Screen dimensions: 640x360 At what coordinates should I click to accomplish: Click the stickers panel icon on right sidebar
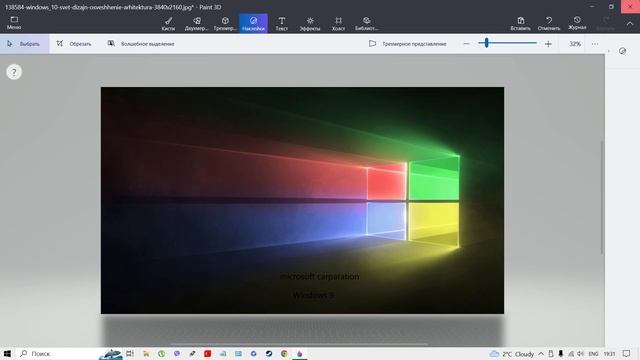[x=622, y=51]
